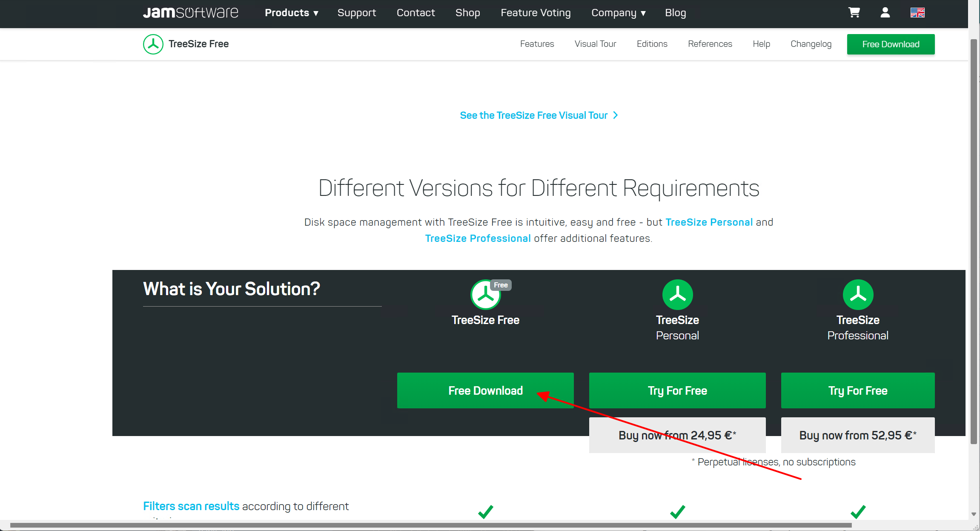Screen dimensions: 980x531
Task: Open the TreeSize Personal text link
Action: tap(709, 222)
